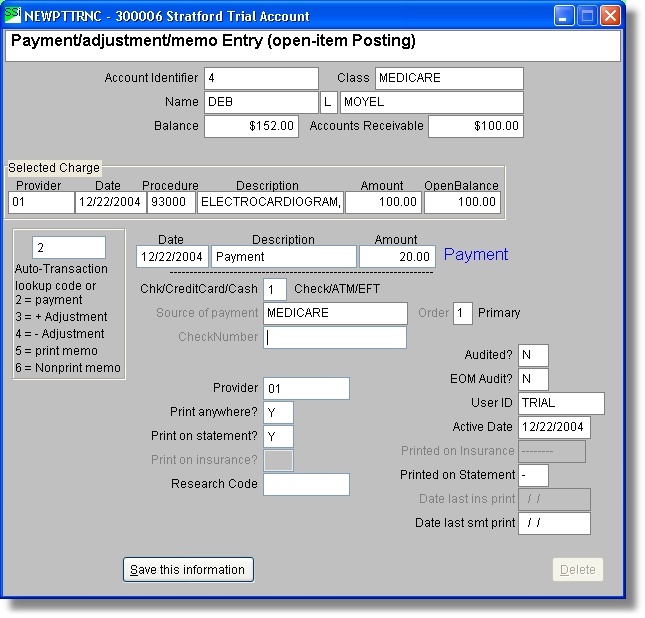This screenshot has width=645, height=618.
Task: Select the Account Identifier field
Action: 261,78
